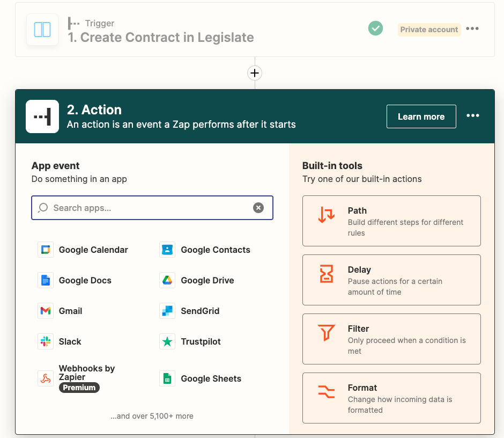504x438 pixels.
Task: Click the Google Sheets label
Action: point(211,378)
